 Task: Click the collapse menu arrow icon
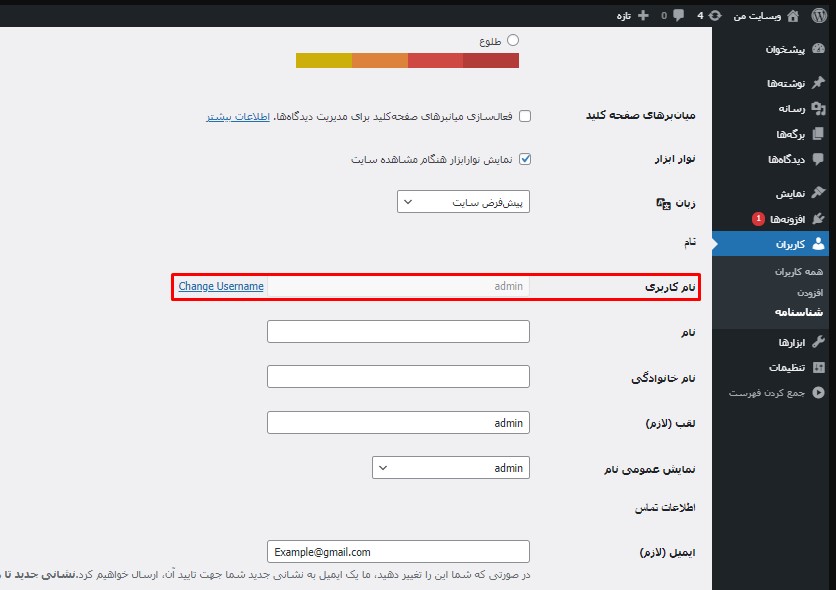click(x=818, y=393)
